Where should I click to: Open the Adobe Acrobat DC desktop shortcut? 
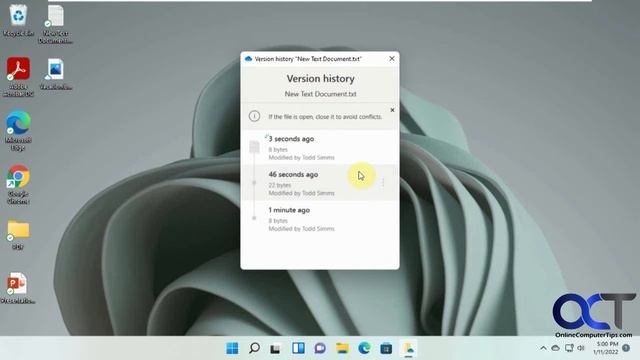tap(18, 76)
